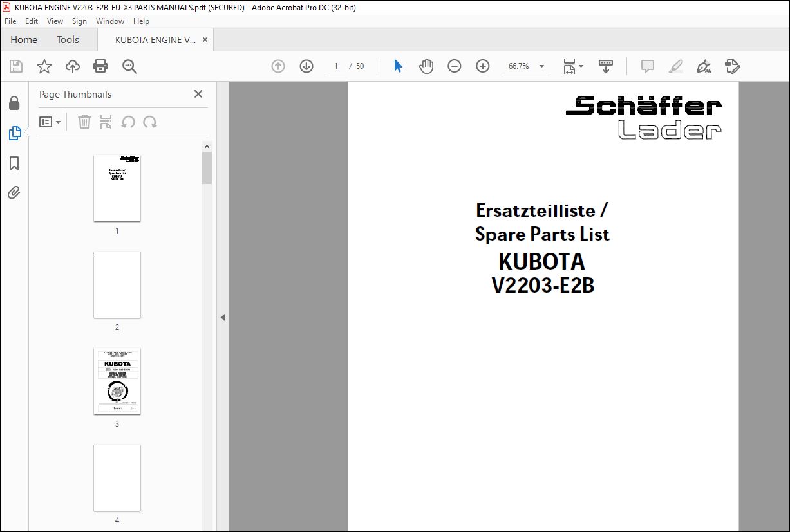This screenshot has height=532, width=790.
Task: Select the Highlight text tool
Action: (676, 66)
